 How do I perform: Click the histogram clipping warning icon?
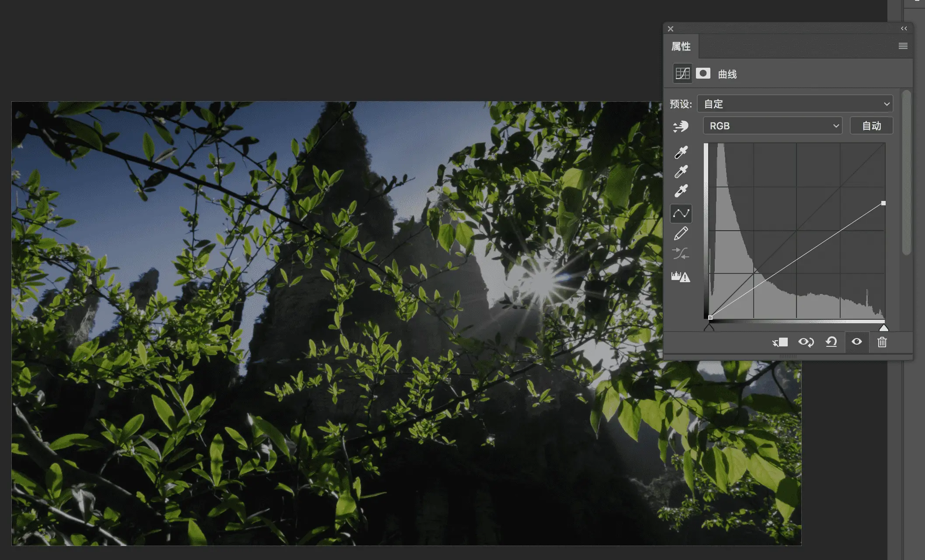pyautogui.click(x=681, y=277)
